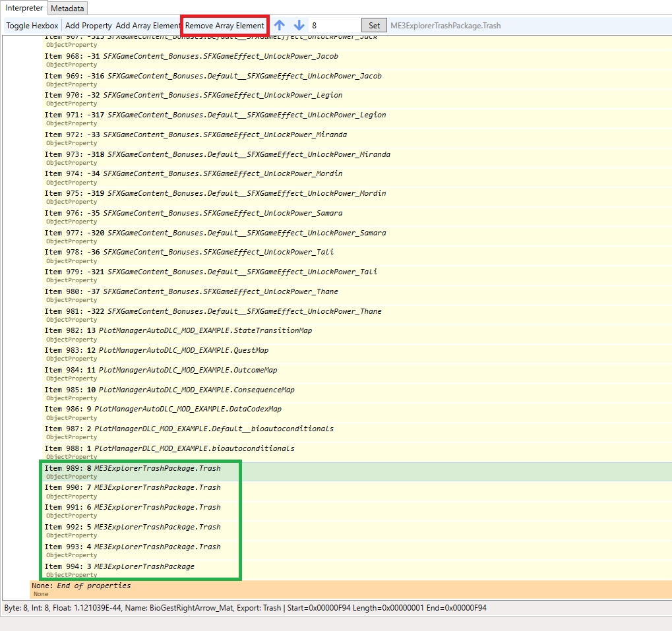Click the ME3ExplorerTrashPackage.Trash toolbar label

[x=445, y=26]
